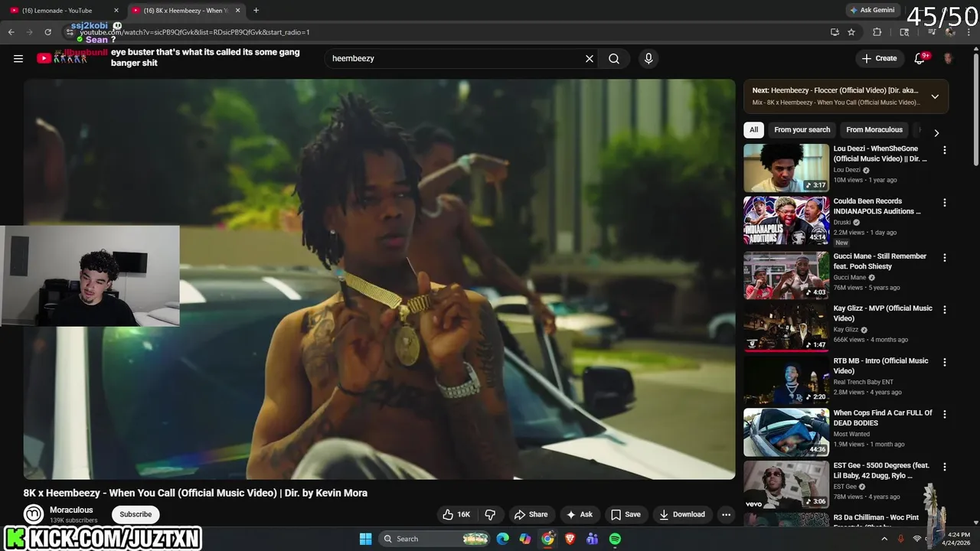The height and width of the screenshot is (551, 980).
Task: Open browser extensions puzzle icon
Action: pos(877,32)
